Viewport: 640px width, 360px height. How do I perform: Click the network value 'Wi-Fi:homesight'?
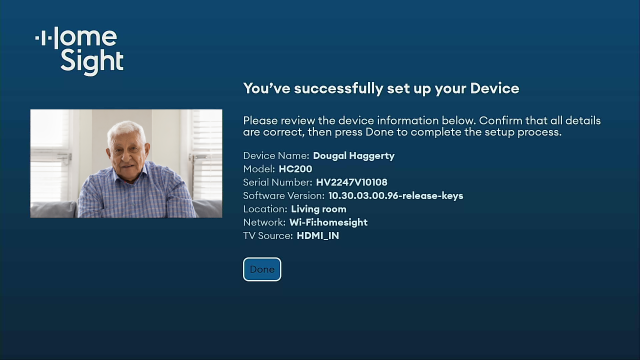328,222
